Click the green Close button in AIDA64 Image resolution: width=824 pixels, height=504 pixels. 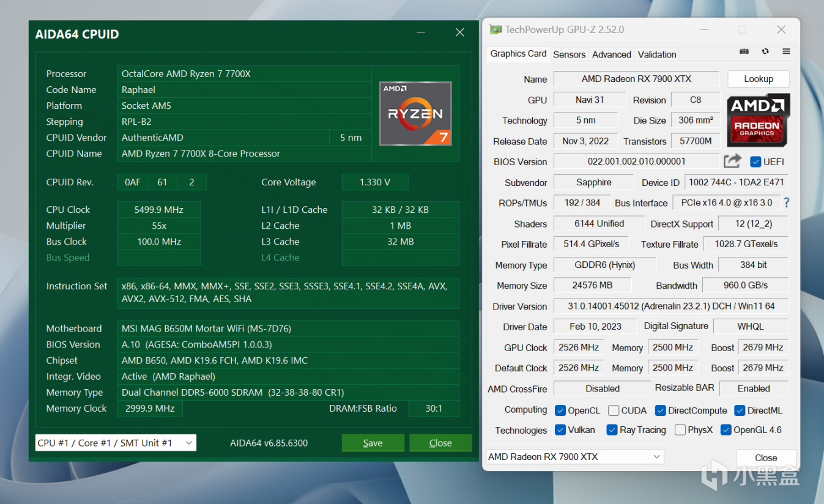tap(440, 443)
